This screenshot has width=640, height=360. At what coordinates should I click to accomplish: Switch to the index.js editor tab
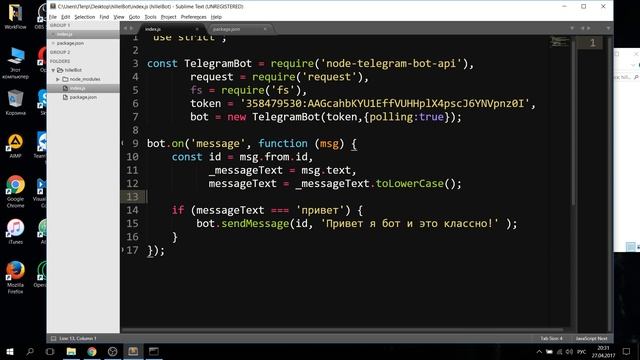click(x=171, y=29)
